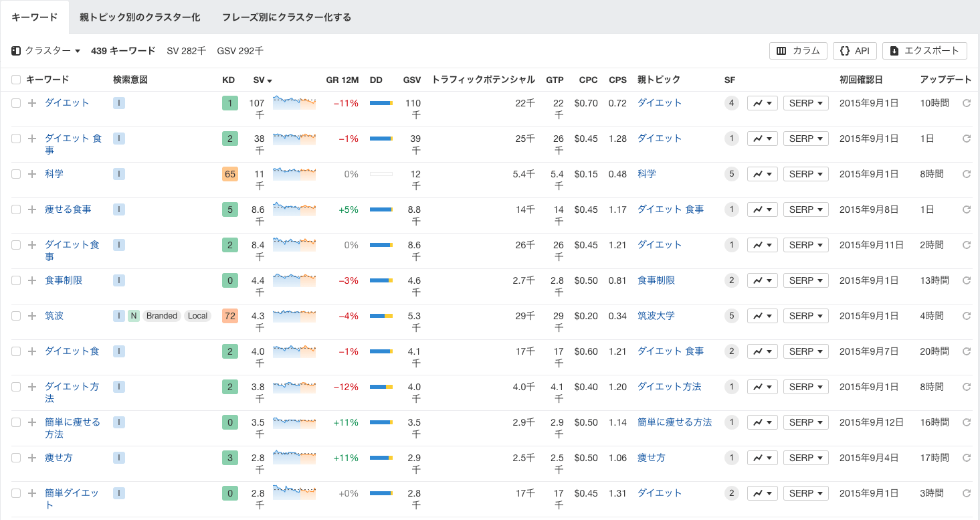Viewport: 980px width, 520px height.
Task: Click the エクスポート button
Action: [924, 50]
